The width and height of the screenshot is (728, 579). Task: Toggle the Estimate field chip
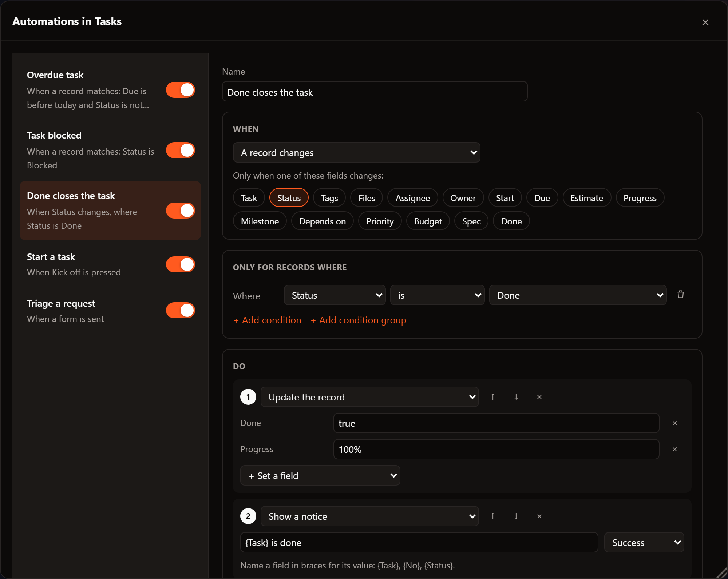586,198
